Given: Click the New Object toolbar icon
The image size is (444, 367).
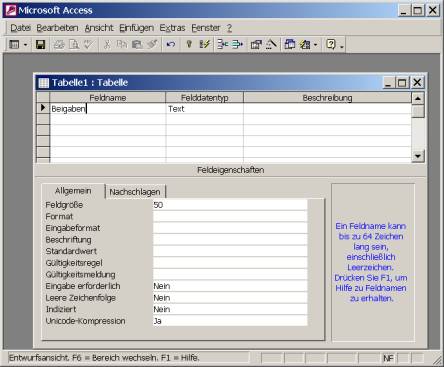Looking at the screenshot, I should [305, 44].
